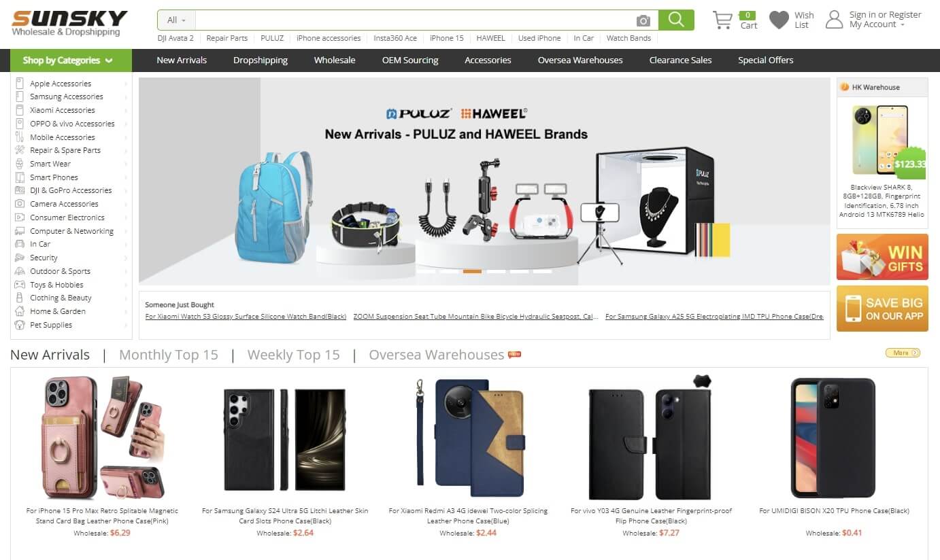Screen dimensions: 940x560
Task: Click the SUNSKY logo
Action: pyautogui.click(x=69, y=22)
